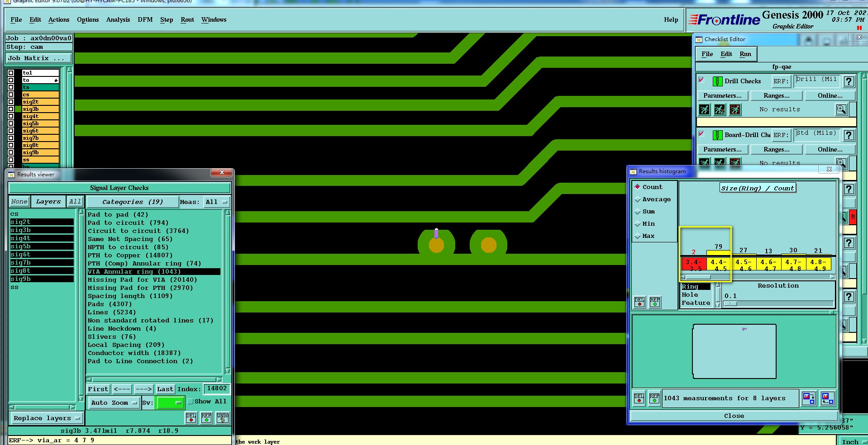Click All layers button in Results viewer

pyautogui.click(x=75, y=202)
